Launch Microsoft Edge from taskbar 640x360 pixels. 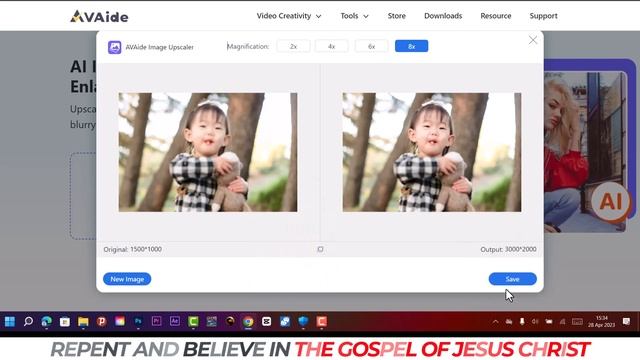47,322
